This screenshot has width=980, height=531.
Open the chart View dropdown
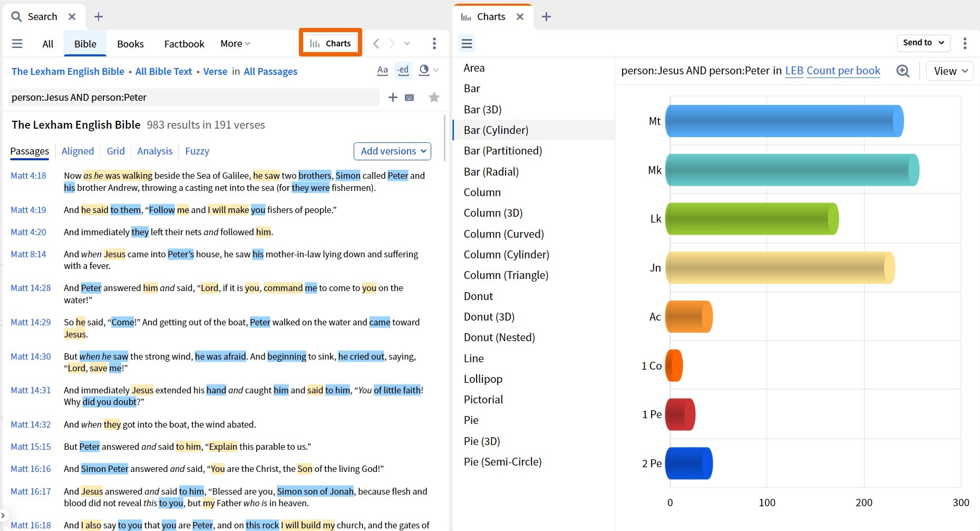pos(950,71)
